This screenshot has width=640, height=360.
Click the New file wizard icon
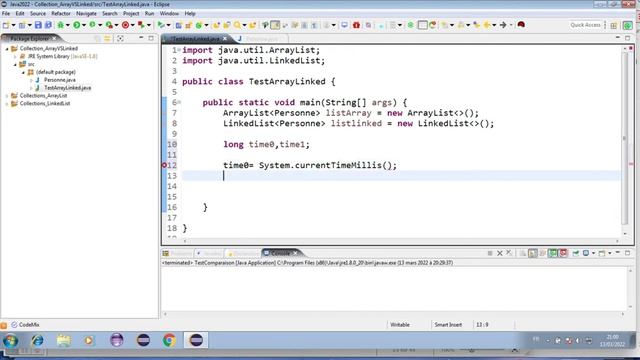6,25
